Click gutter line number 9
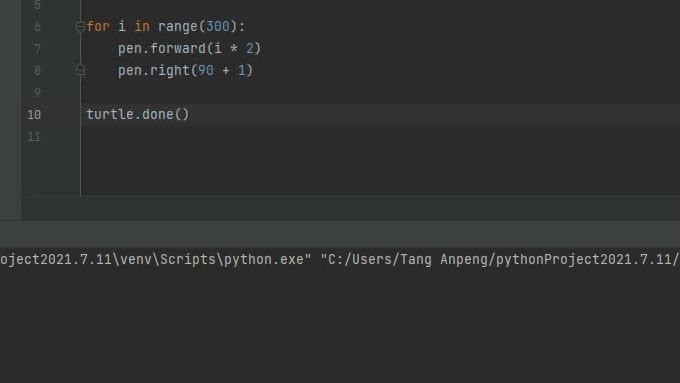 click(x=37, y=92)
